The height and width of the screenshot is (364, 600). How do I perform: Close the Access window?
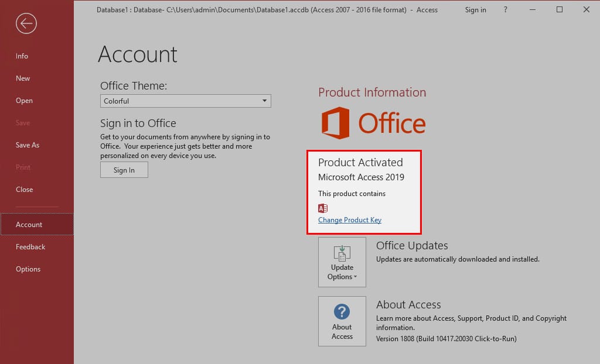point(586,9)
